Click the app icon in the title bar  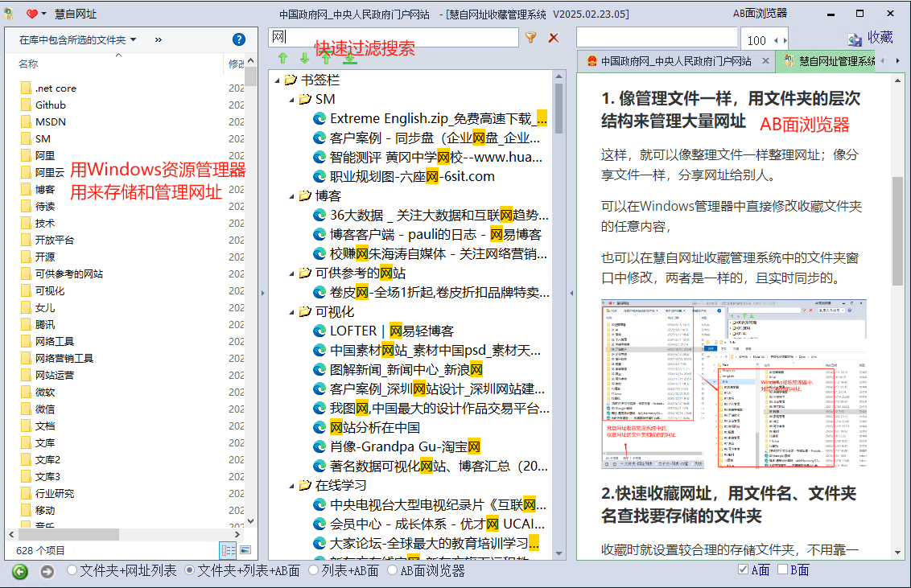9,14
